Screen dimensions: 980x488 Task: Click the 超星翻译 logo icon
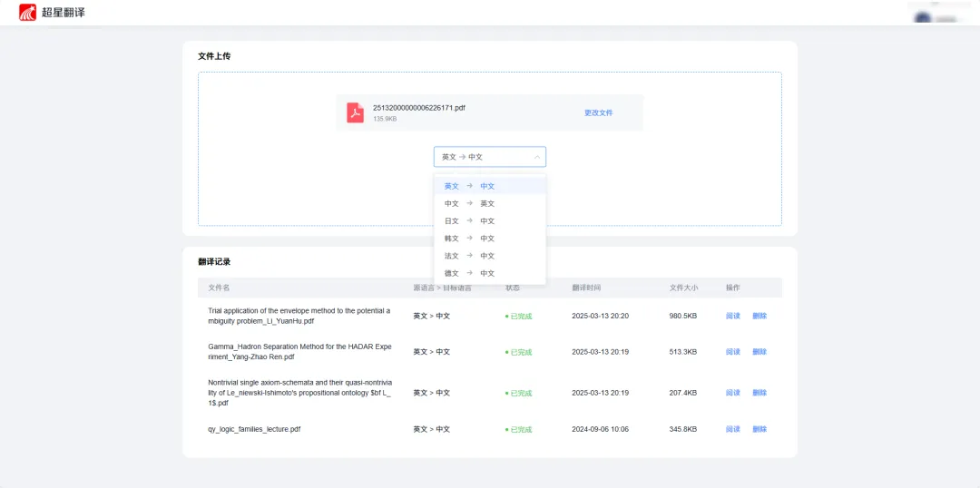tap(28, 12)
